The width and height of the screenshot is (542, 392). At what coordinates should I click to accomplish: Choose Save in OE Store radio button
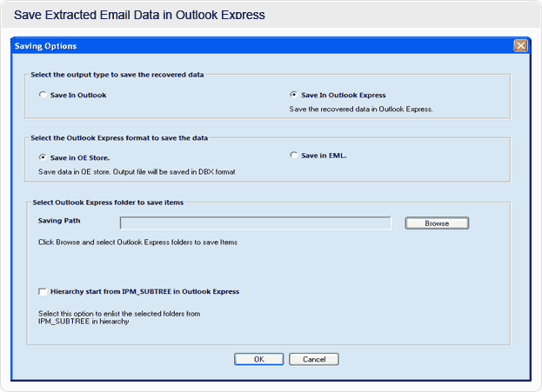(x=43, y=157)
